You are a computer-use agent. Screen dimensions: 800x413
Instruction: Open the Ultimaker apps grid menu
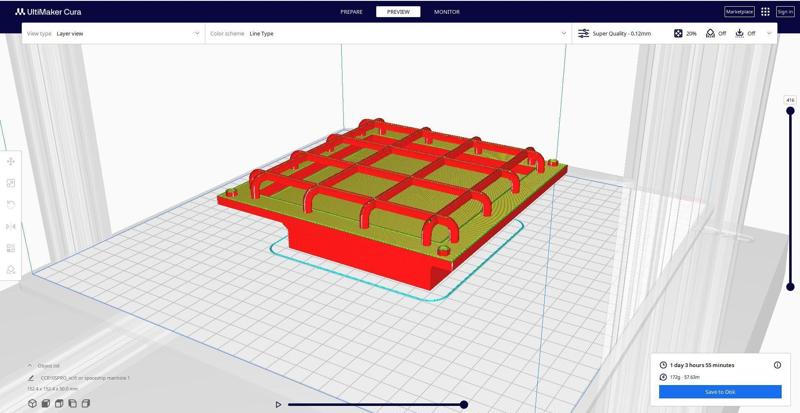765,12
